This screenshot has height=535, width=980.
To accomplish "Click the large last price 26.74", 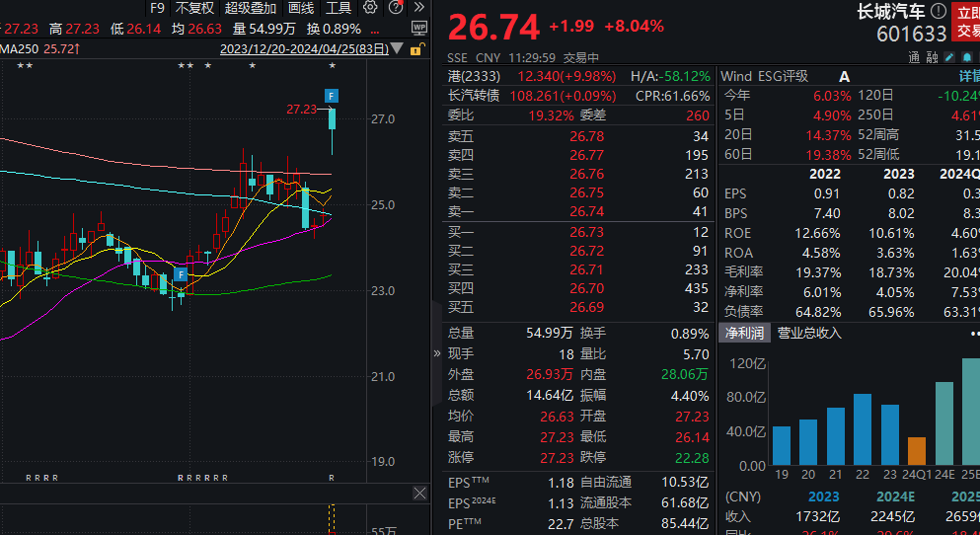I will click(x=493, y=28).
